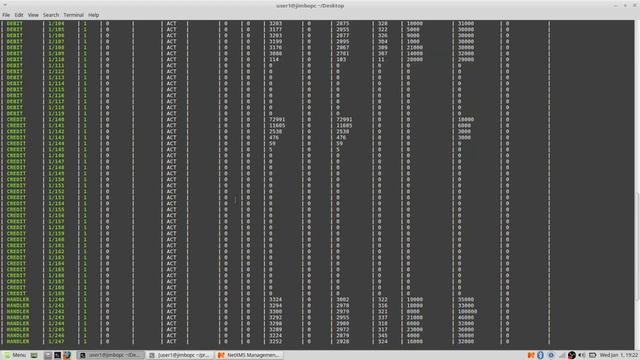Open the File menu
The width and height of the screenshot is (640, 360).
point(6,15)
